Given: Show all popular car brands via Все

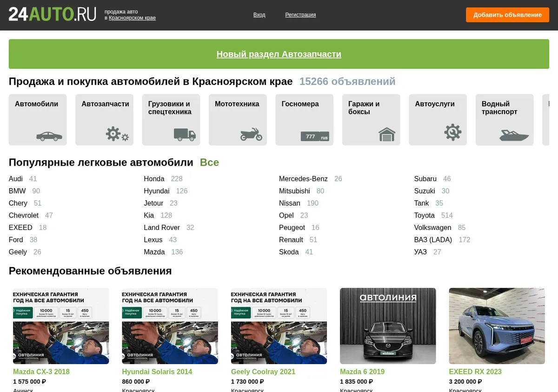Looking at the screenshot, I should (x=209, y=163).
